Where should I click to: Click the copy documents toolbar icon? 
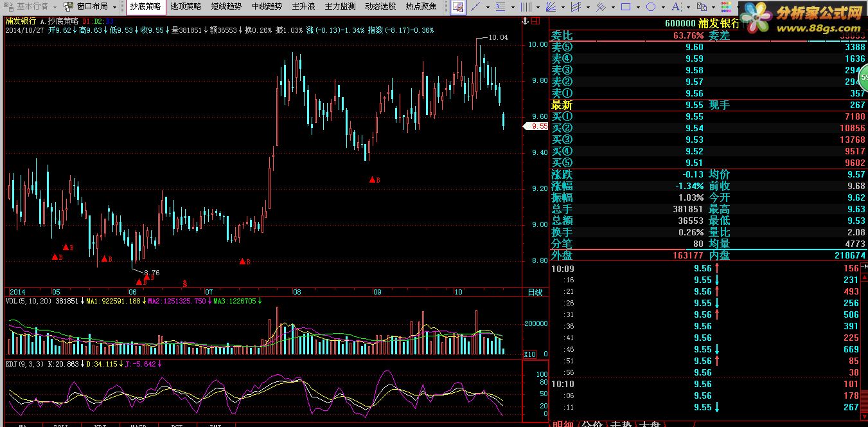click(x=702, y=7)
